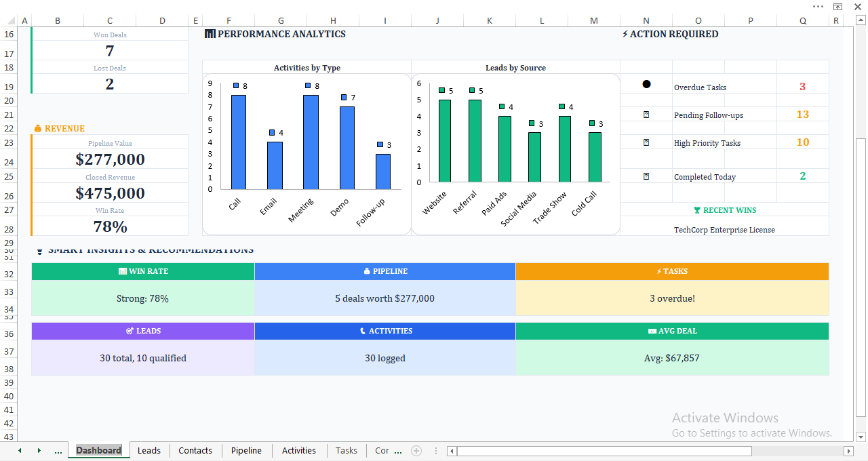The image size is (868, 461).
Task: Select High Priority Tasks count 10
Action: [803, 142]
